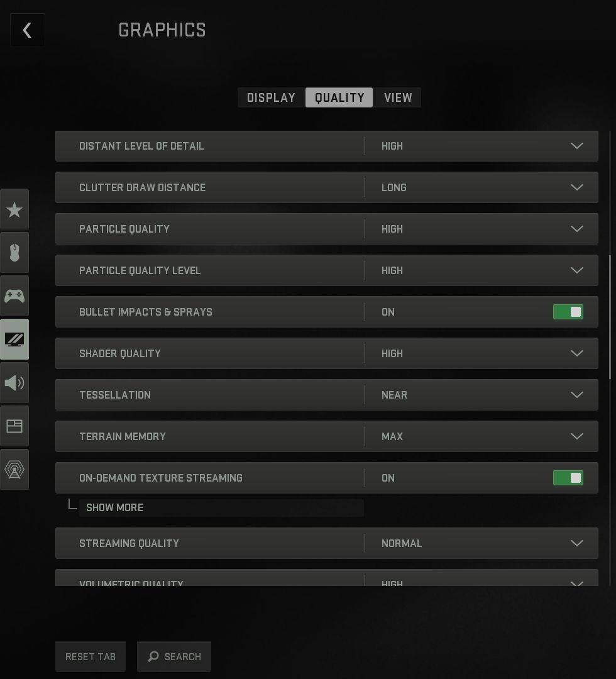The height and width of the screenshot is (679, 616).
Task: Expand the Terrain Memory dropdown
Action: coord(576,436)
